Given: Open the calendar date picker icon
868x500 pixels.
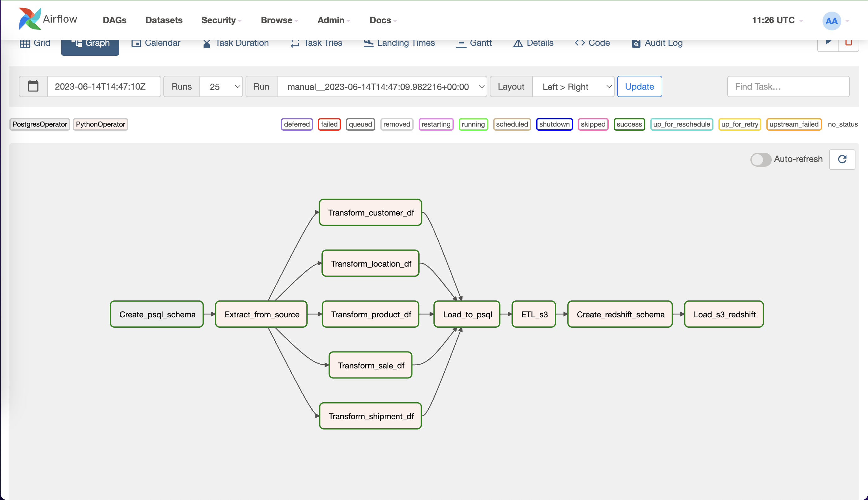Looking at the screenshot, I should (x=33, y=86).
